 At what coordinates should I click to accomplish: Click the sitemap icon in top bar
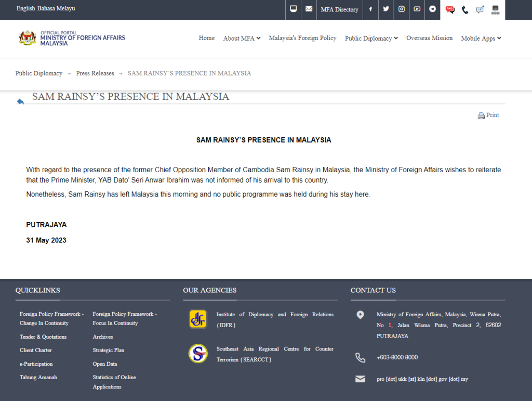pyautogui.click(x=495, y=9)
